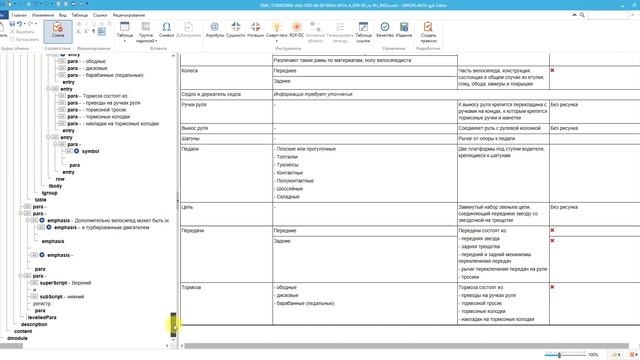Open the Таблица insert dropdown
The image size is (640, 360).
124,32
